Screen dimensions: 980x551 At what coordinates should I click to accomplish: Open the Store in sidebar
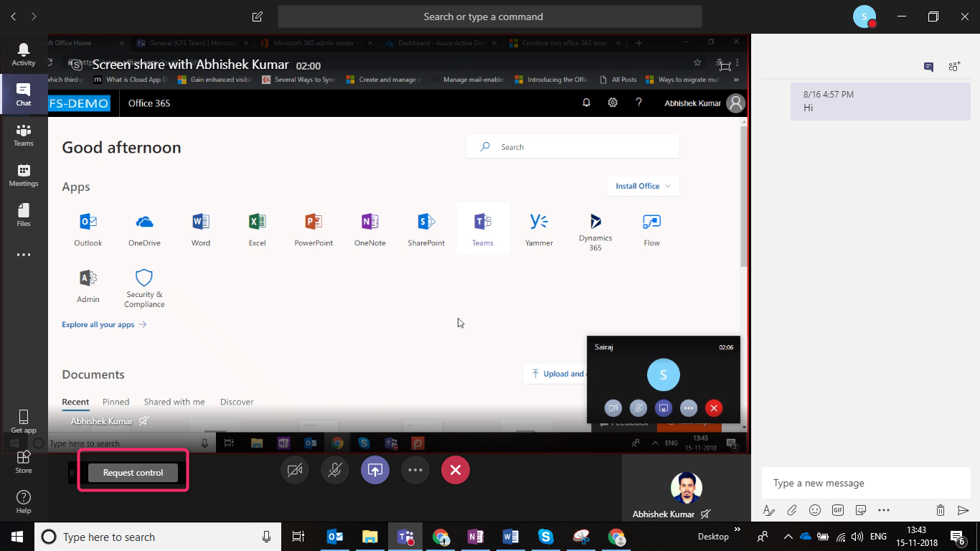coord(24,461)
